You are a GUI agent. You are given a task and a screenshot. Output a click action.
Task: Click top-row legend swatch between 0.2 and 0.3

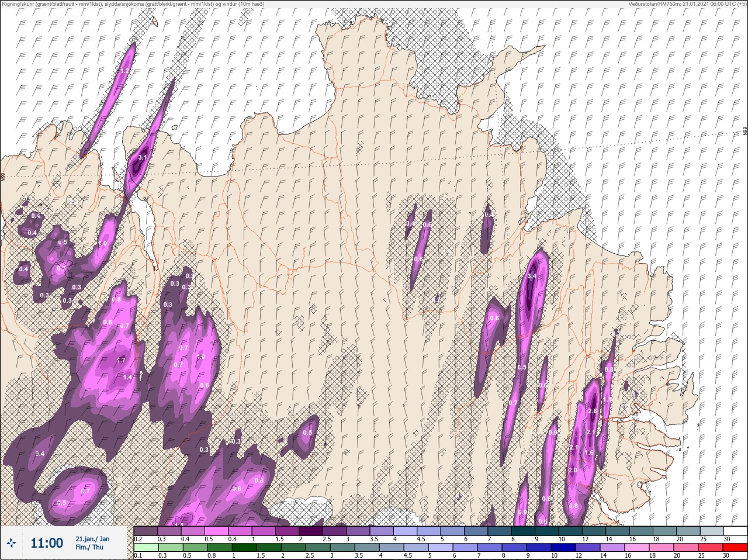[x=146, y=531]
